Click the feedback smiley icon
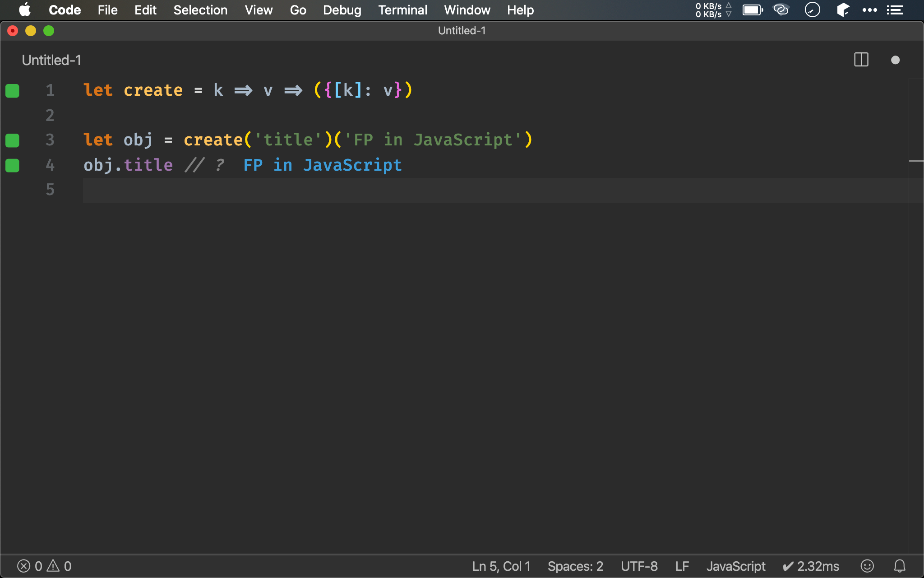The width and height of the screenshot is (924, 578). pos(867,566)
